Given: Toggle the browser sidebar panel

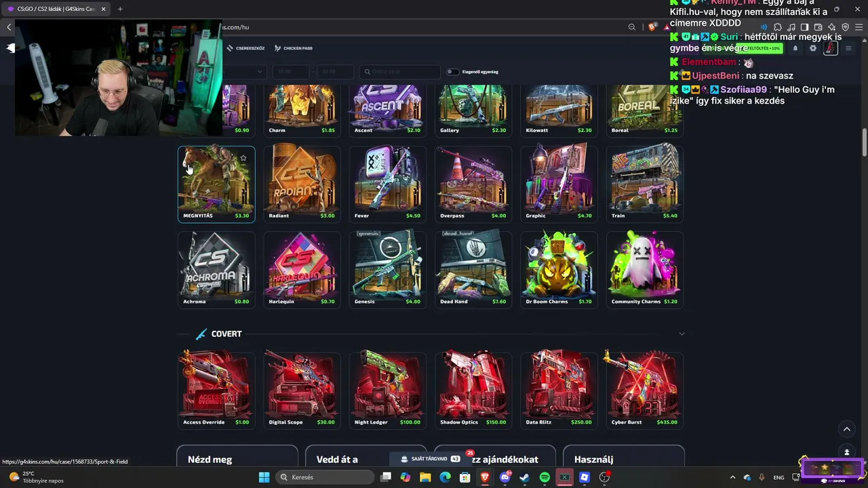Looking at the screenshot, I should 805,27.
